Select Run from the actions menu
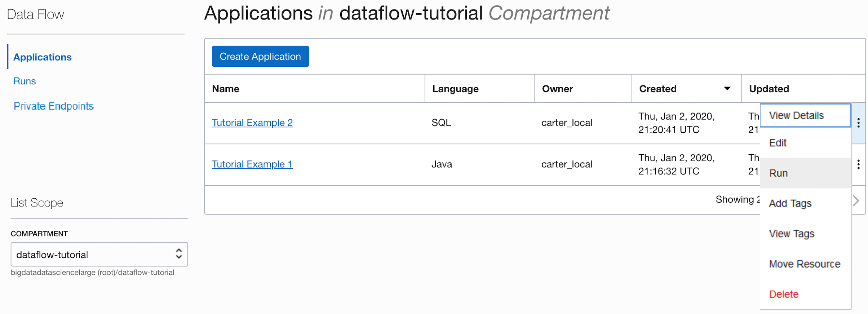Image resolution: width=868 pixels, height=314 pixels. [x=779, y=173]
